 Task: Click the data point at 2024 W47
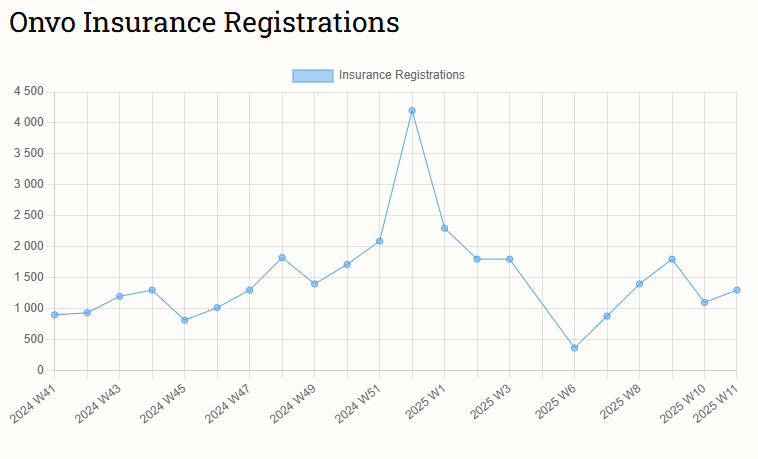249,290
